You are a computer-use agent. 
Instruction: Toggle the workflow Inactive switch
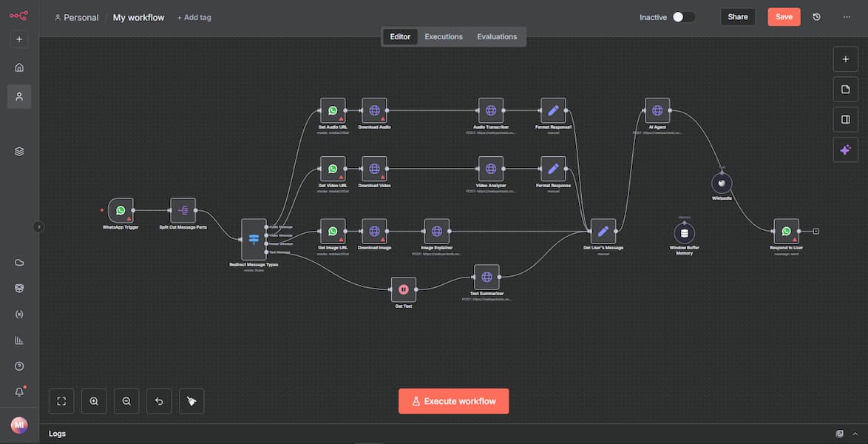682,17
